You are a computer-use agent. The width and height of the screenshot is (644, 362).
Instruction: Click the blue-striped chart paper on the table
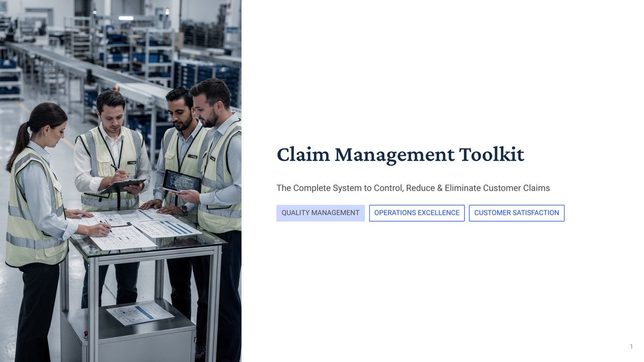pos(167,228)
